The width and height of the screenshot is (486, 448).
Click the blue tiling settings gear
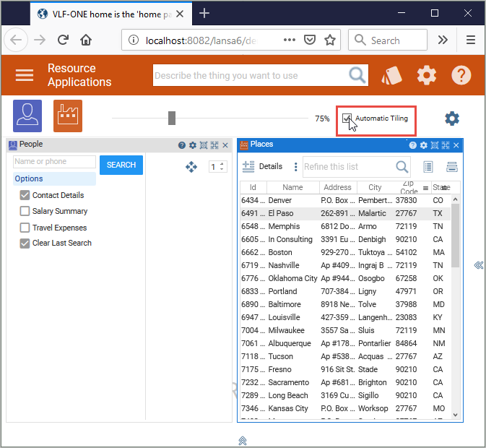[x=452, y=119]
